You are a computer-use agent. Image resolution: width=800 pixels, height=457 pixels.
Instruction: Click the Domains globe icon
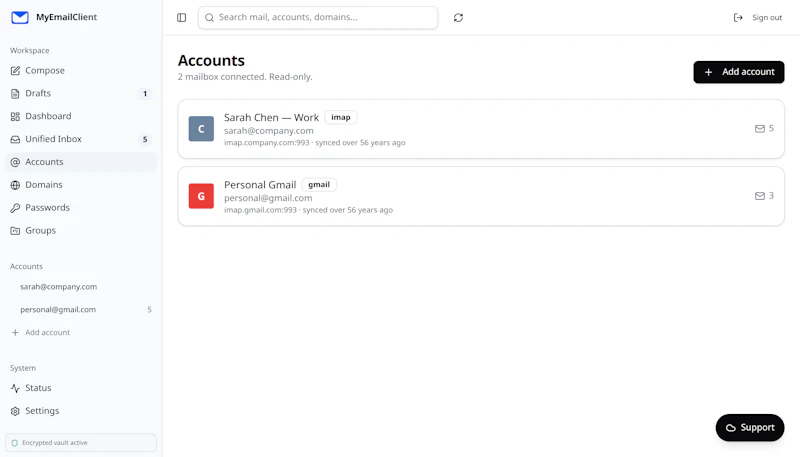(x=15, y=185)
